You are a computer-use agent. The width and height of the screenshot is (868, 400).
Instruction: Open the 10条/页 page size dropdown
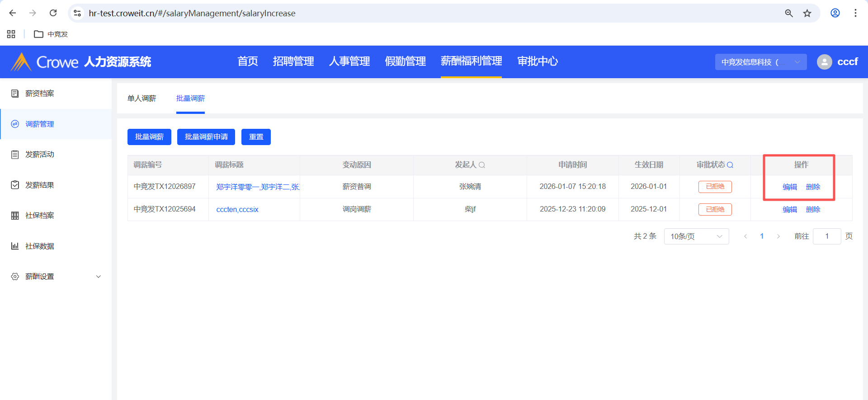click(x=696, y=236)
